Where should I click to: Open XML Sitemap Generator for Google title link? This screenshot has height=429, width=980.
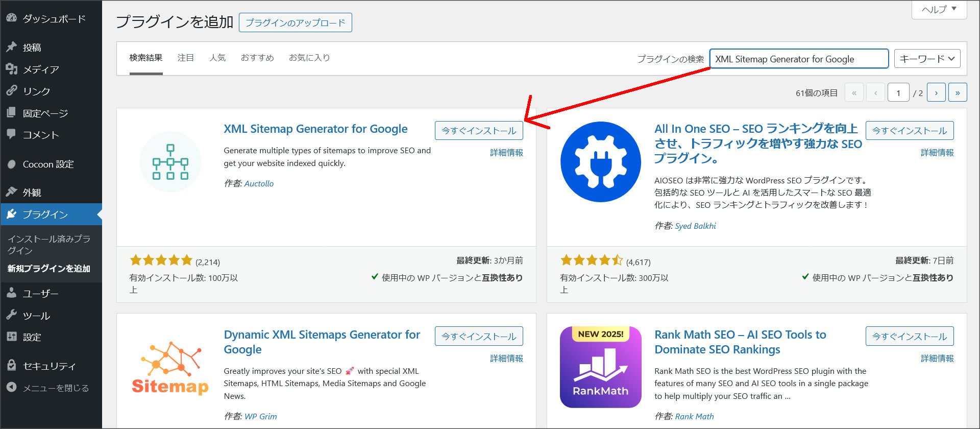[315, 129]
